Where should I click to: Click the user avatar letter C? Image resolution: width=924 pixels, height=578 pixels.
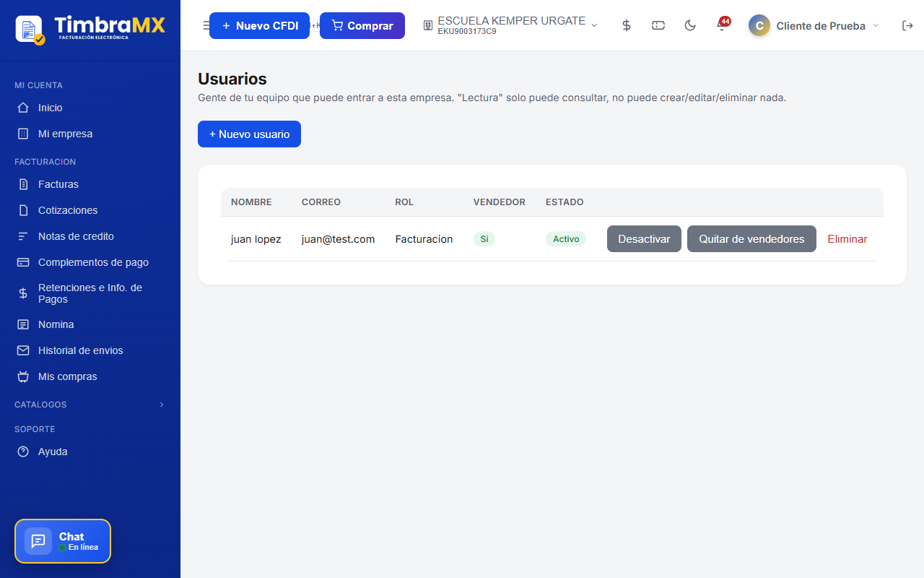click(759, 25)
